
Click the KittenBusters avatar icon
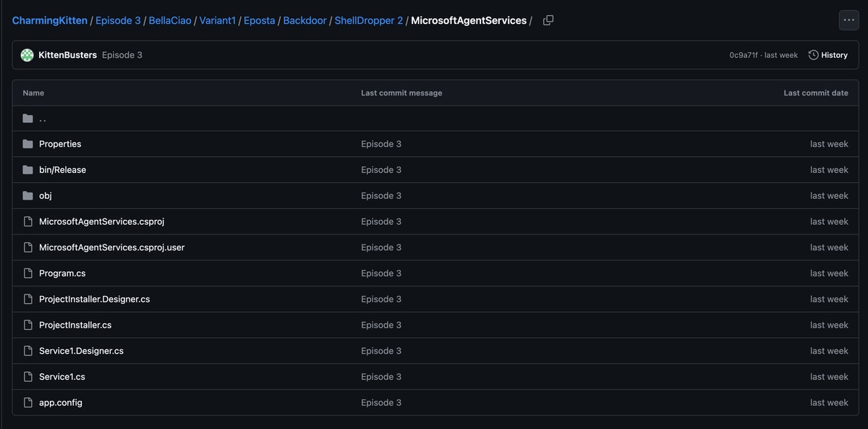[27, 55]
